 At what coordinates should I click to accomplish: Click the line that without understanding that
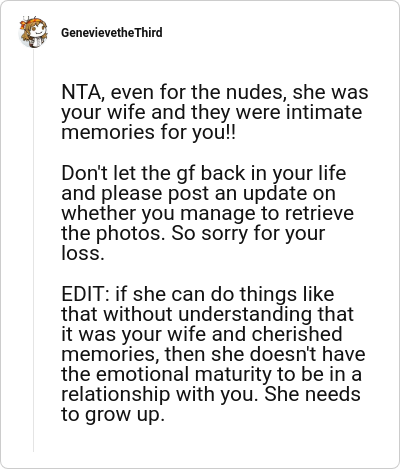pos(207,314)
